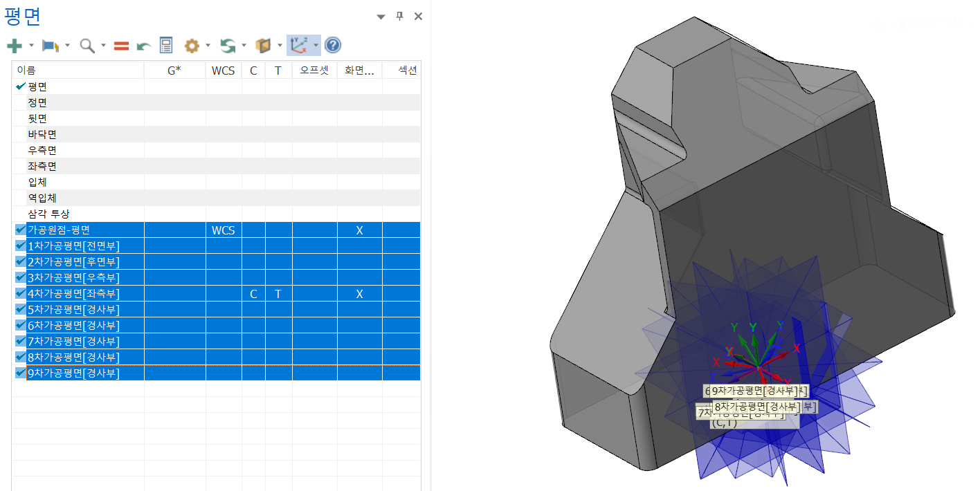Click 화면 X cell in 가공원점-평면 row
The width and height of the screenshot is (980, 491).
pyautogui.click(x=359, y=230)
